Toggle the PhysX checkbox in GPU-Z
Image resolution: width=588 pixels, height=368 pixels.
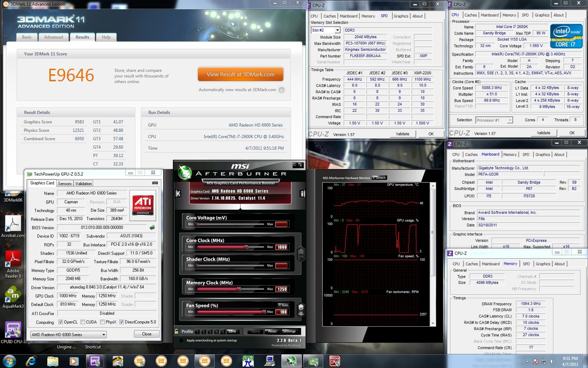point(103,322)
